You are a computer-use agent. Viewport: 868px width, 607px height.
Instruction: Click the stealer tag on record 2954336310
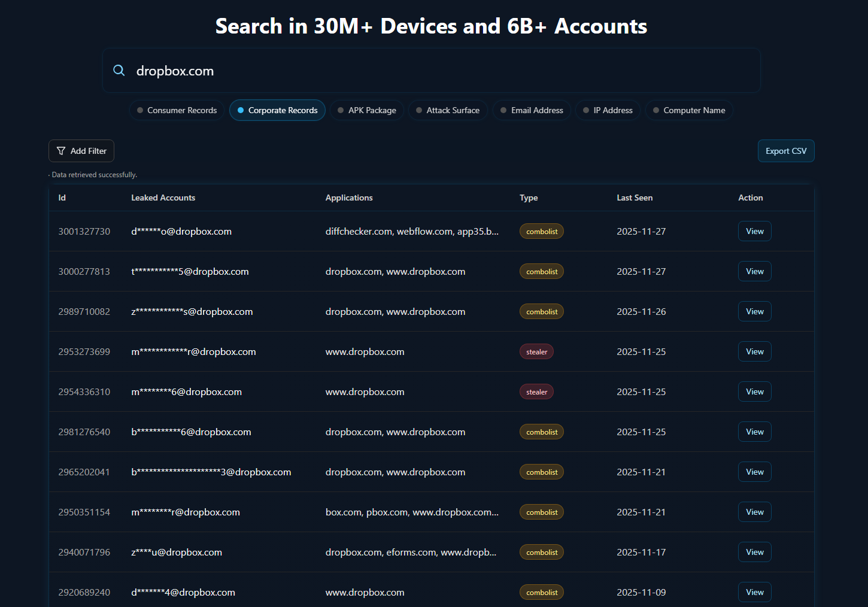(x=536, y=392)
